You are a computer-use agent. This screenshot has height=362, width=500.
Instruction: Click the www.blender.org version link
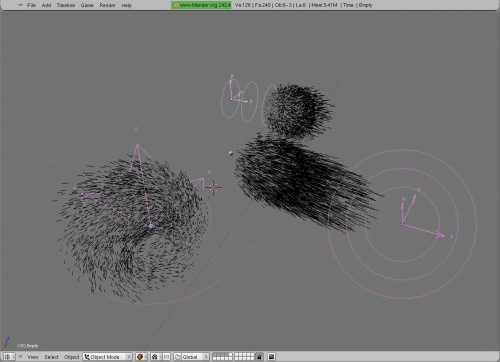pos(201,5)
